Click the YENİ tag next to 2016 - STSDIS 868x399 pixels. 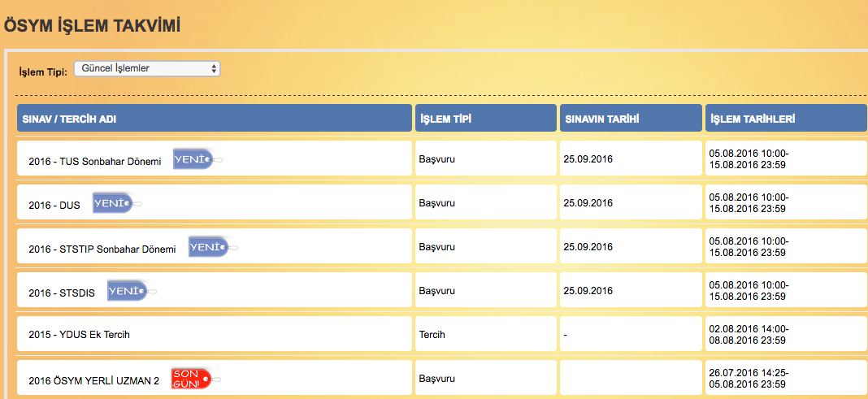coord(127,291)
